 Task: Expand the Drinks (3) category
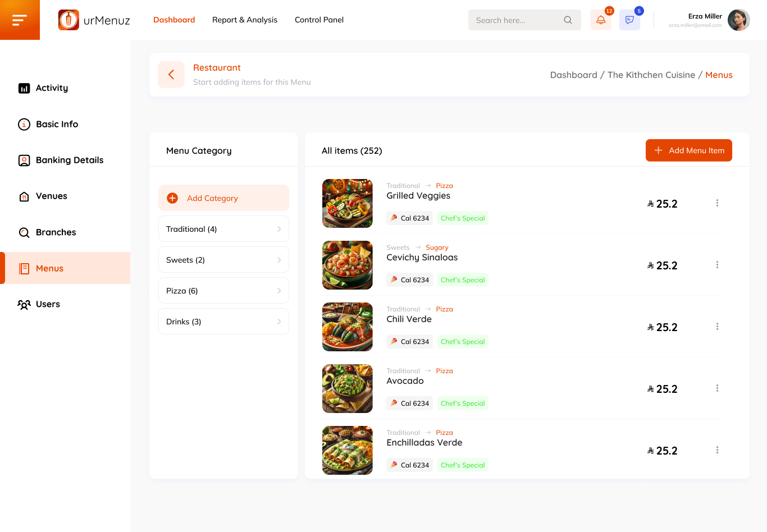(223, 322)
